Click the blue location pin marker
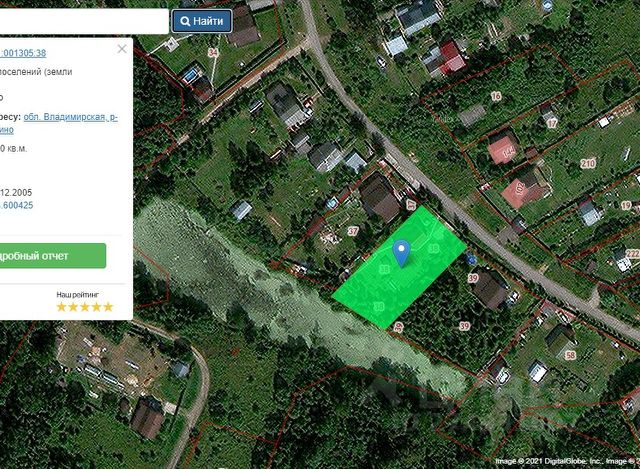640x469 pixels. 401,253
